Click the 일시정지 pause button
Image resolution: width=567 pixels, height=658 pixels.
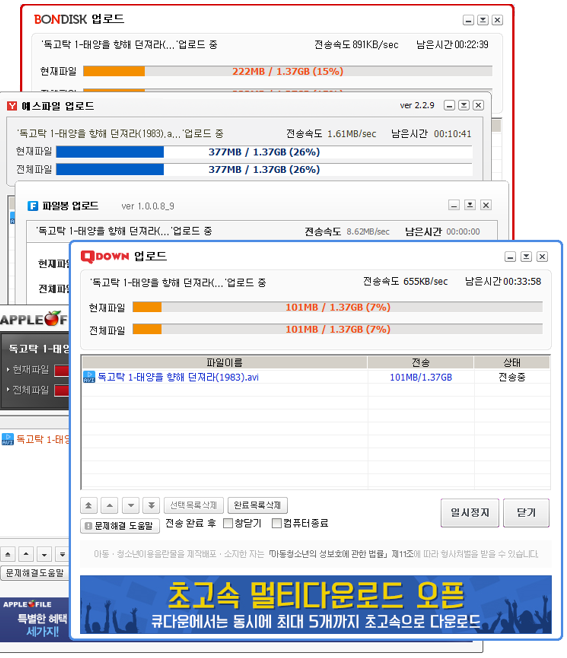click(x=470, y=512)
